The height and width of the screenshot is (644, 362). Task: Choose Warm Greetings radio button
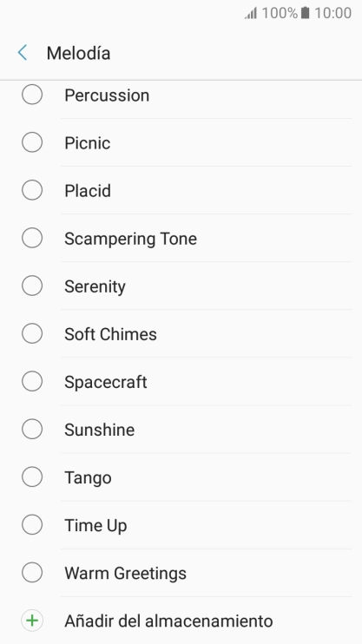32,573
